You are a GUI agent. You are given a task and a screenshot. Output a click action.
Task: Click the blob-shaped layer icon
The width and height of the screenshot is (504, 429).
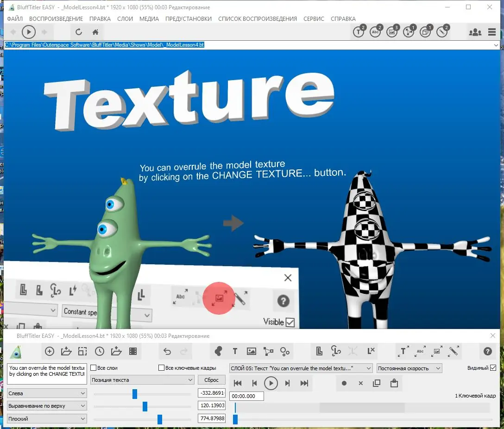[218, 351]
